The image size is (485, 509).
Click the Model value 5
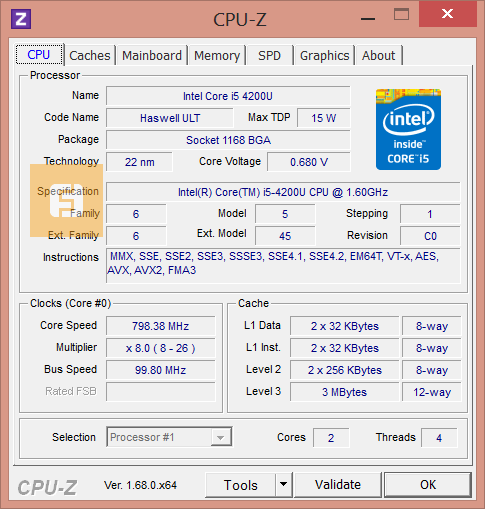tap(285, 214)
